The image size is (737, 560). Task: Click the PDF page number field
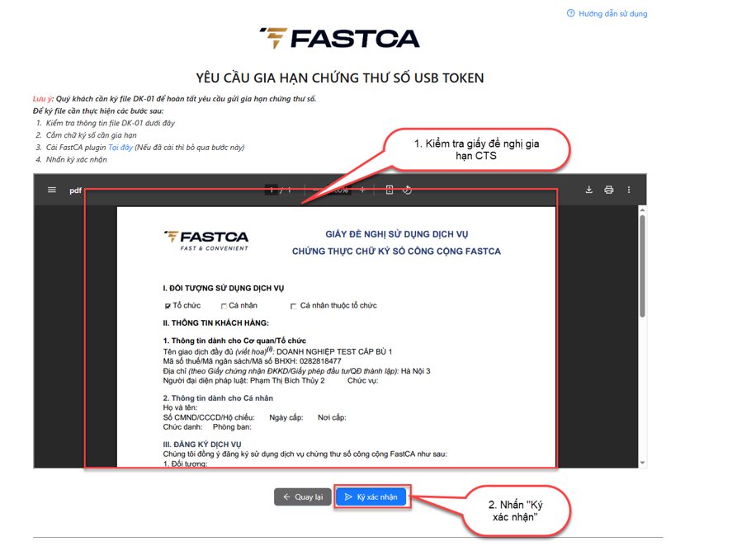(x=272, y=190)
